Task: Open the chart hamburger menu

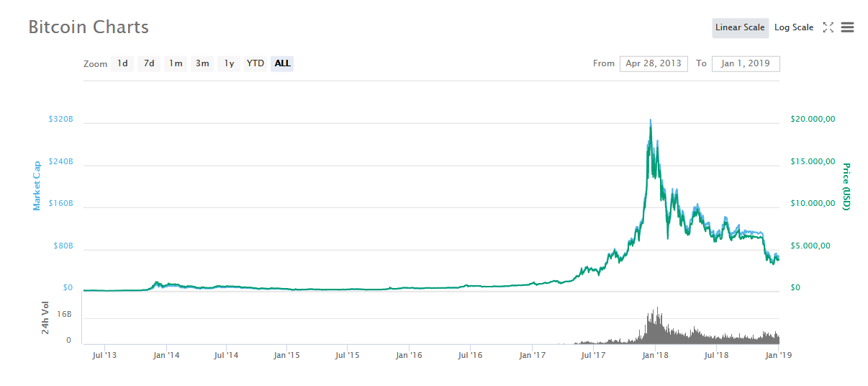Action: [847, 27]
